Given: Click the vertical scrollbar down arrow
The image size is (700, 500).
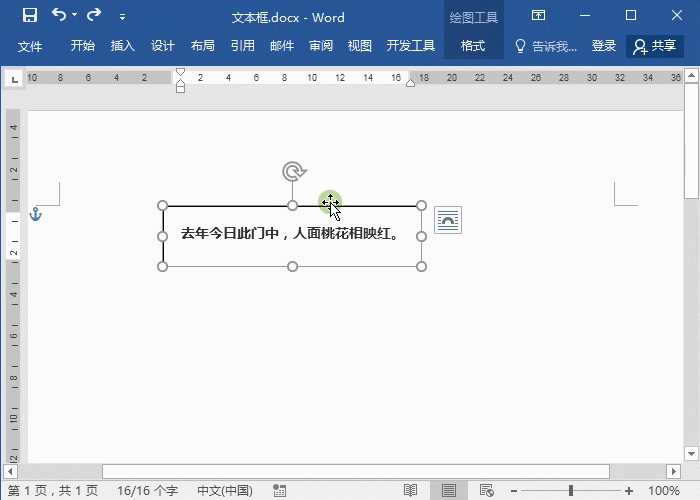Looking at the screenshot, I should coord(691,454).
